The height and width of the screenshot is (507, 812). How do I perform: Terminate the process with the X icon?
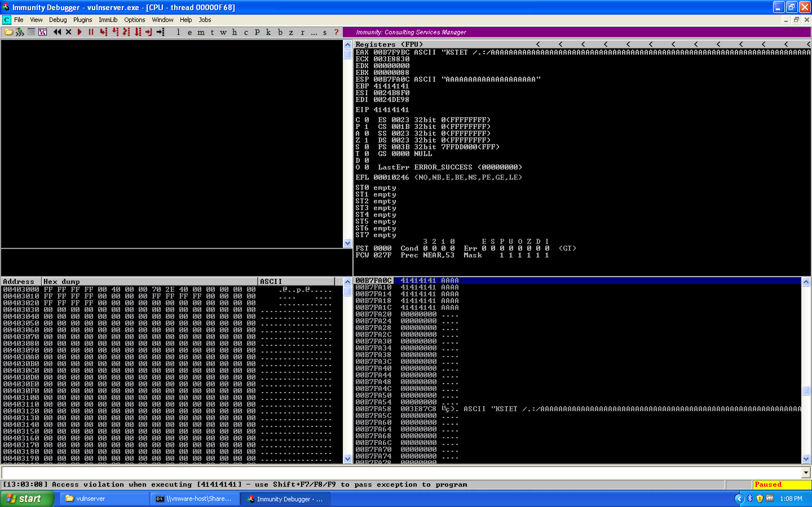pyautogui.click(x=69, y=32)
